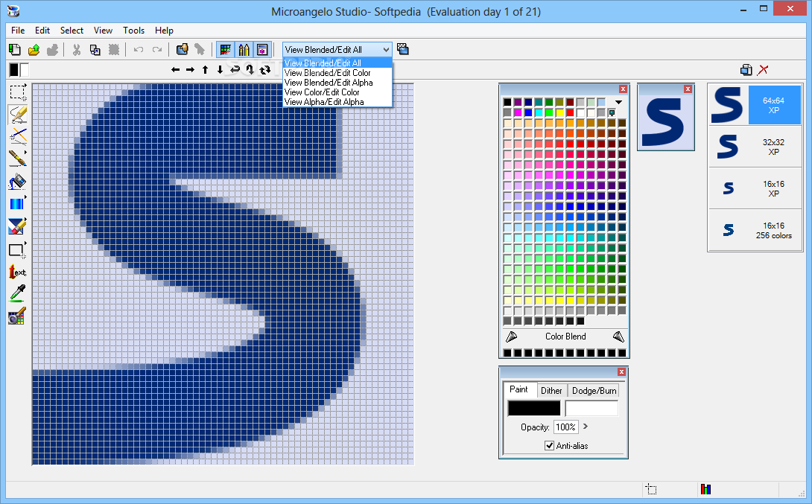Choose View Alpha/Edit Alpha option
This screenshot has height=504, width=812.
tap(337, 102)
